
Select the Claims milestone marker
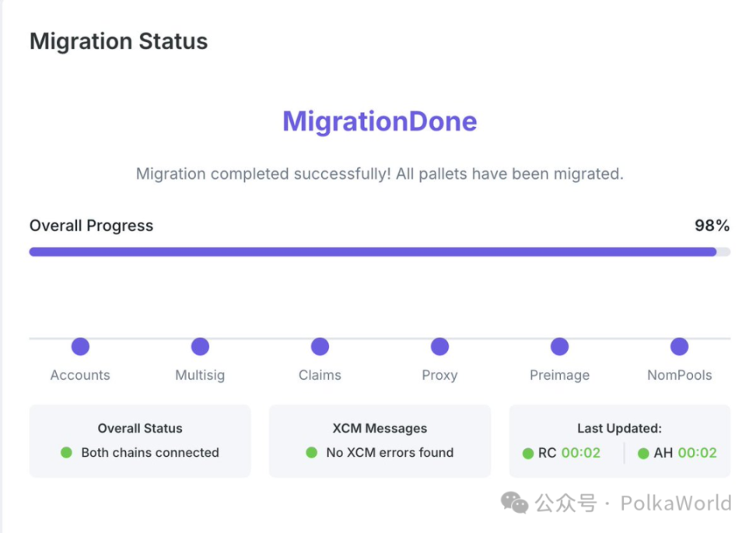click(x=320, y=346)
